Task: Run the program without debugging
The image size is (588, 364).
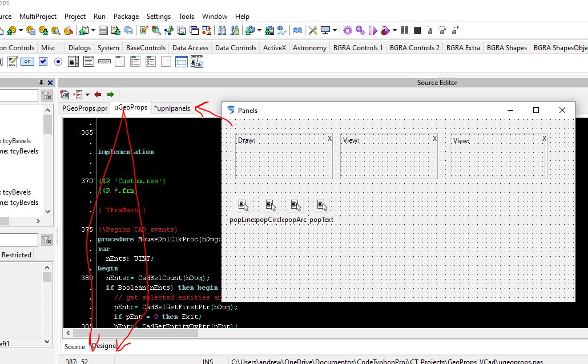Action: tap(373, 30)
